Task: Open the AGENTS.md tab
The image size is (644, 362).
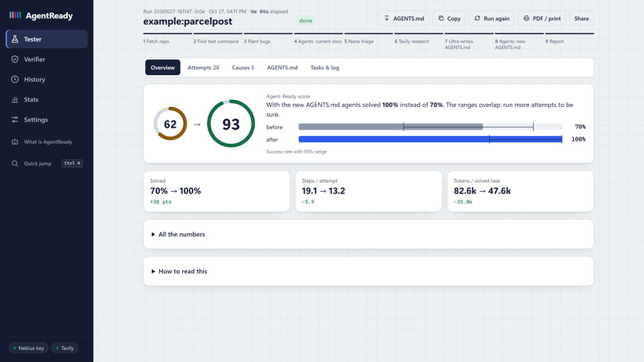Action: tap(282, 67)
